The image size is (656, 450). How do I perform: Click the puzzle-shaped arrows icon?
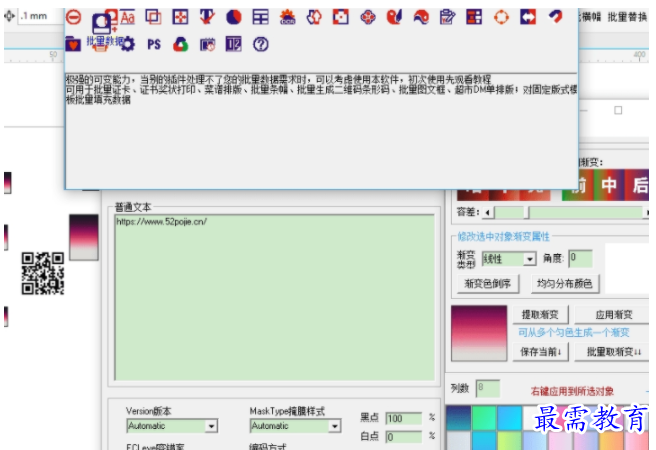click(x=314, y=17)
